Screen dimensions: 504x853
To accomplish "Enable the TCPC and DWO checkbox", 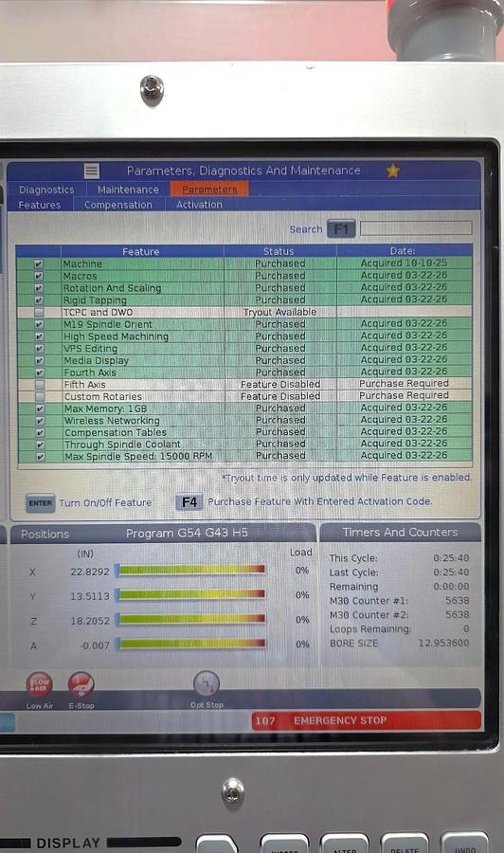I will tap(39, 312).
